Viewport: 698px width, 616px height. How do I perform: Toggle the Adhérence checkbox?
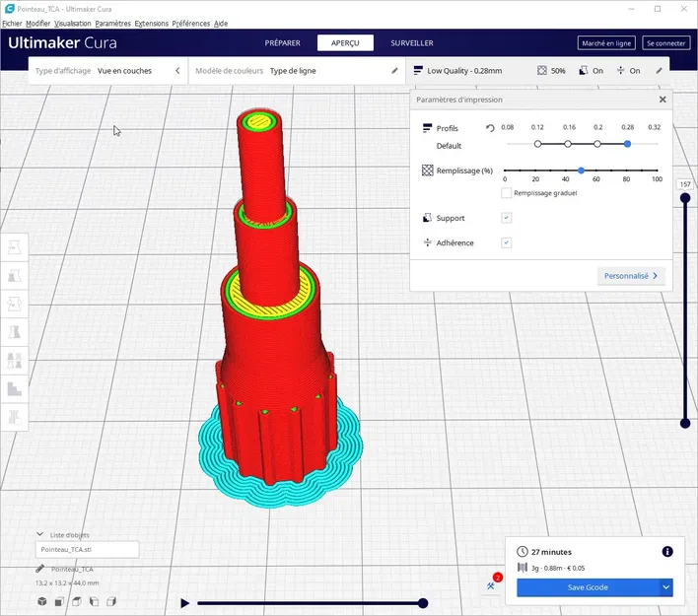pyautogui.click(x=506, y=242)
